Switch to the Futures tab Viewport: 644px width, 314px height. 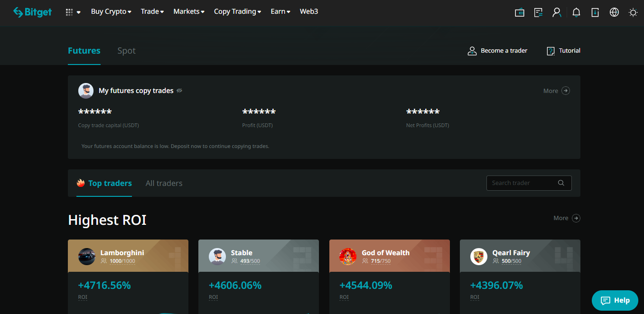pos(84,51)
